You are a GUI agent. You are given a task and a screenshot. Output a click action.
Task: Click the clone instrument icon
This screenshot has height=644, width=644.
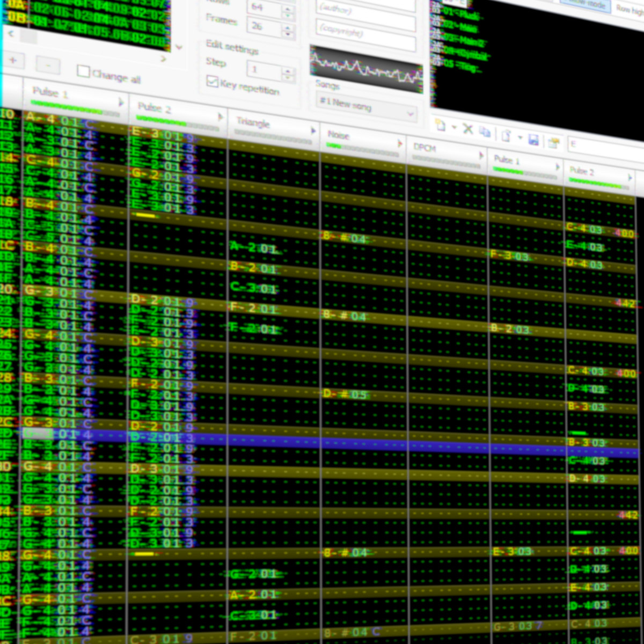(485, 132)
